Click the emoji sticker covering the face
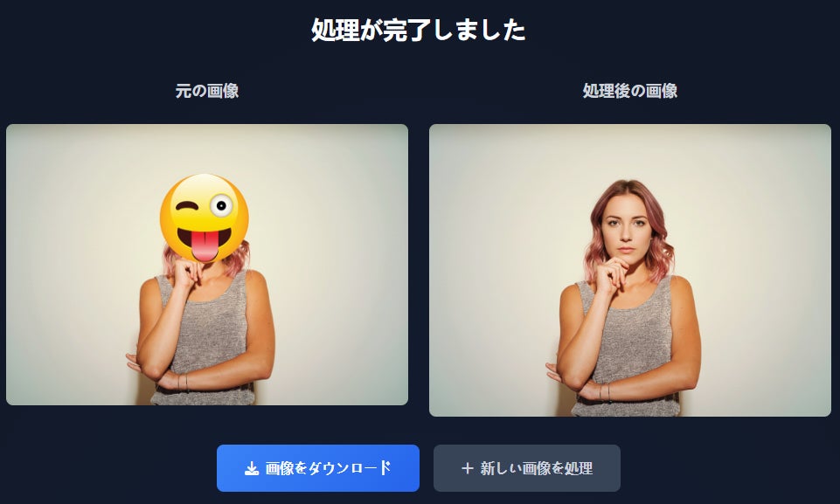 [x=205, y=218]
